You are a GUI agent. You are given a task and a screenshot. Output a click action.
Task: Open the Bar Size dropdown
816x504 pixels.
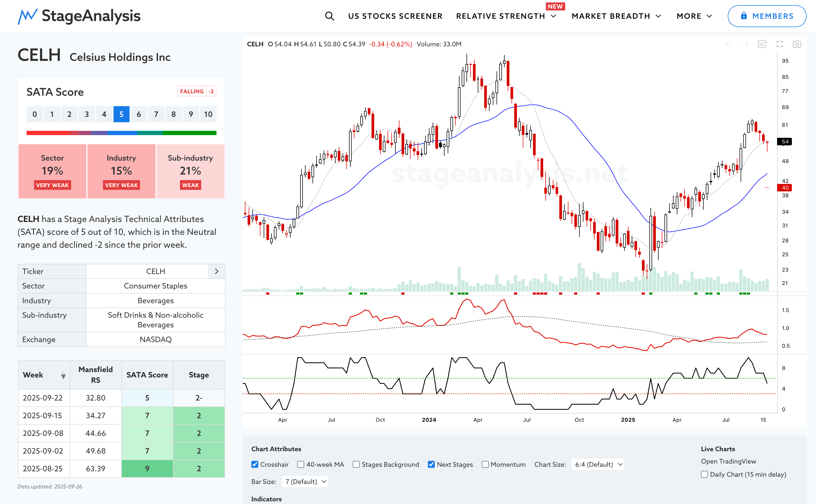[x=305, y=481]
